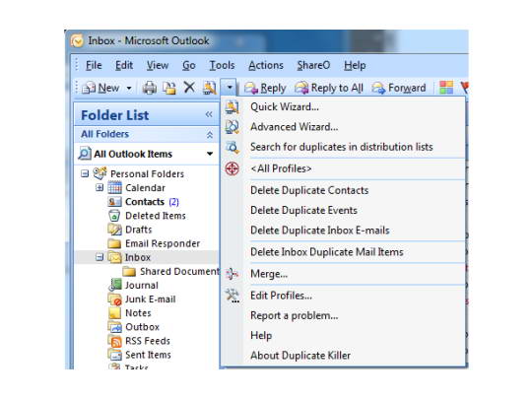532x399 pixels.
Task: Choose Help in Duplicate Killer dropdown
Action: 343,336
